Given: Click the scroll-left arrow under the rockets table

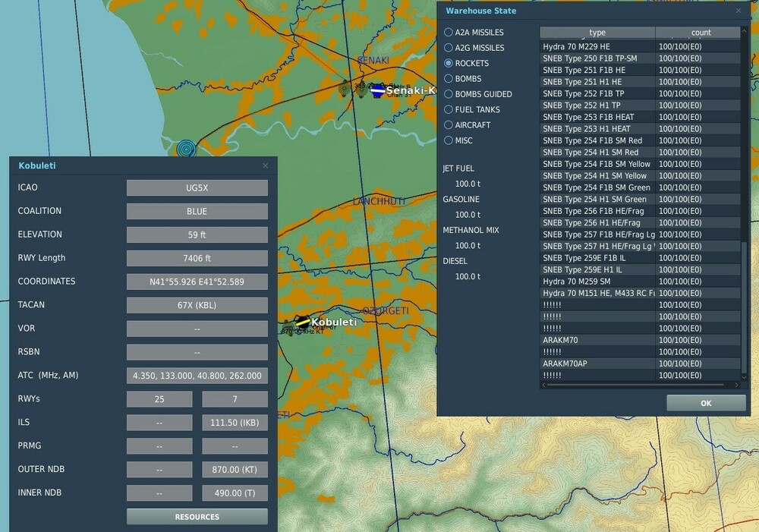Looking at the screenshot, I should [544, 385].
